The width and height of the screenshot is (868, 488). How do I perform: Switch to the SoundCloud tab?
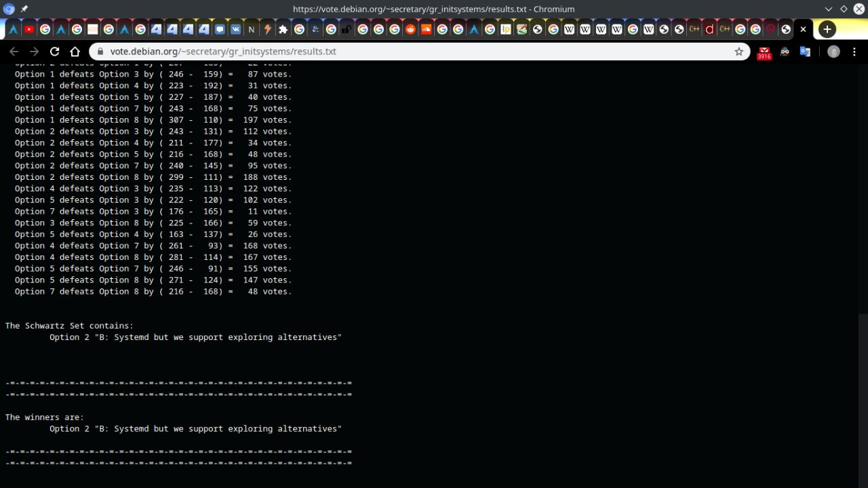pyautogui.click(x=426, y=29)
